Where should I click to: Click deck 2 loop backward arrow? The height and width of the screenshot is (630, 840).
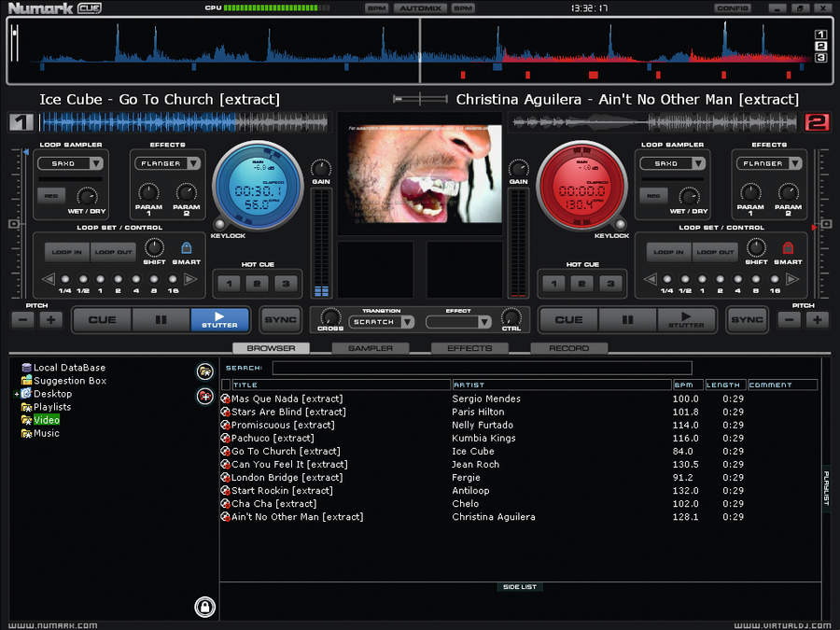[650, 279]
